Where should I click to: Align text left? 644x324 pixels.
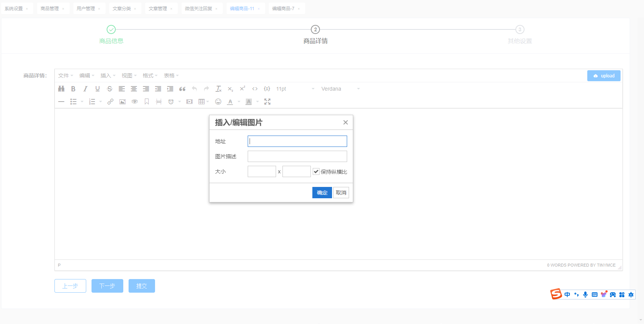click(122, 89)
